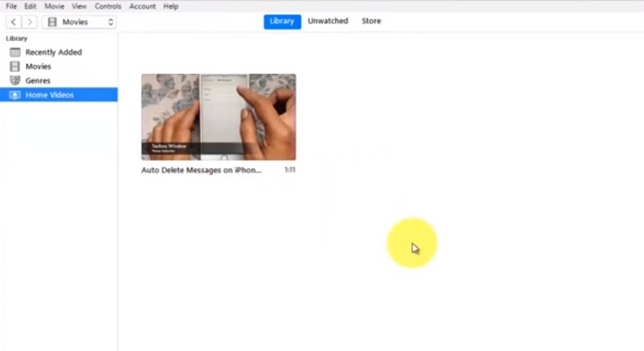Viewport: 644px width, 351px height.
Task: Switch to the Unwatched tab
Action: point(328,21)
